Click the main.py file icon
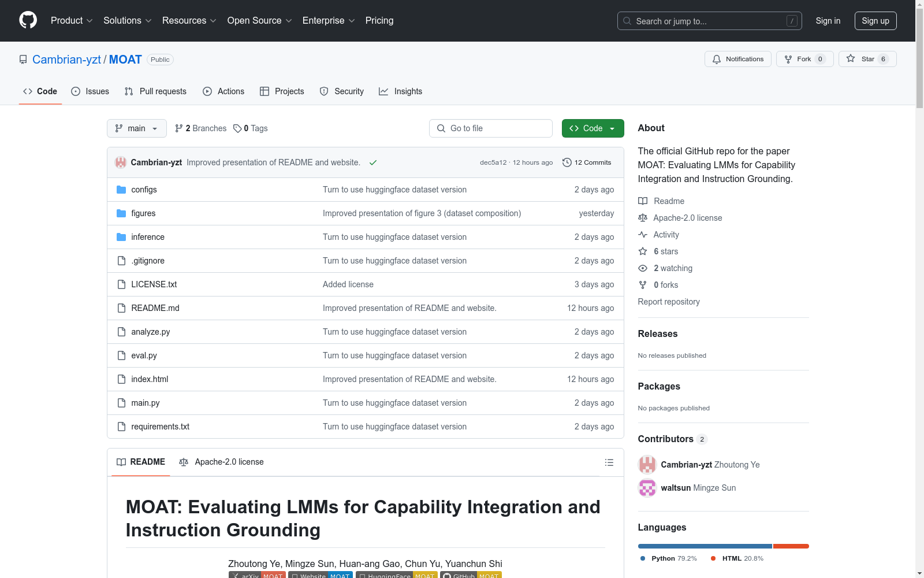 121,403
